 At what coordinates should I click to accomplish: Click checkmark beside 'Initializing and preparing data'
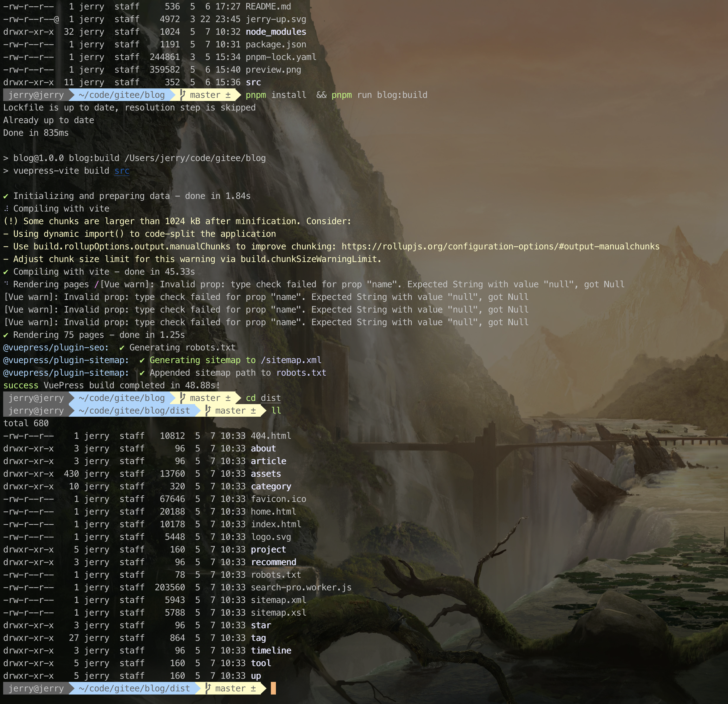coord(6,196)
